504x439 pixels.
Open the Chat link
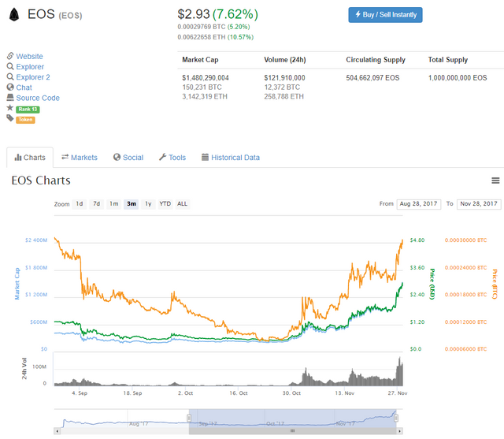tap(24, 87)
